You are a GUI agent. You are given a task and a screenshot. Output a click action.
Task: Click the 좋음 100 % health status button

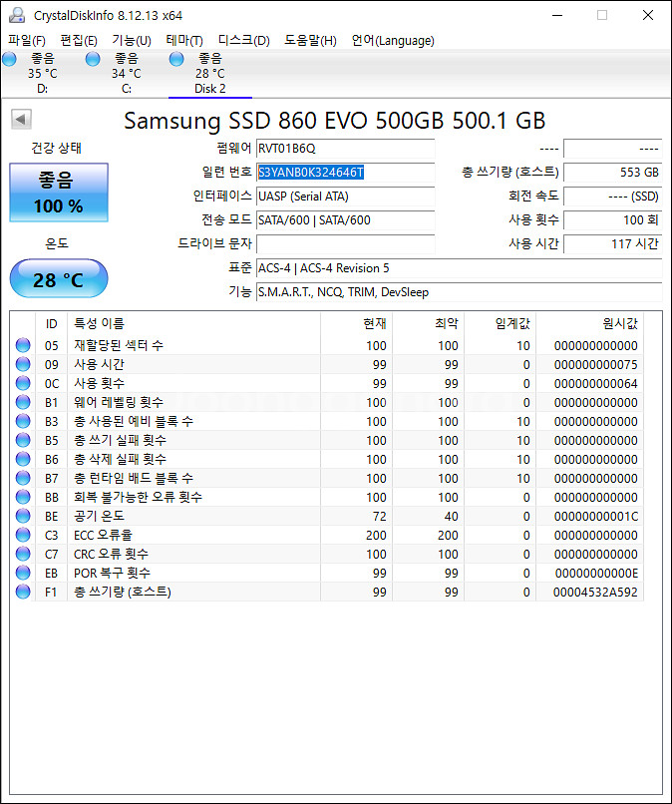point(59,193)
